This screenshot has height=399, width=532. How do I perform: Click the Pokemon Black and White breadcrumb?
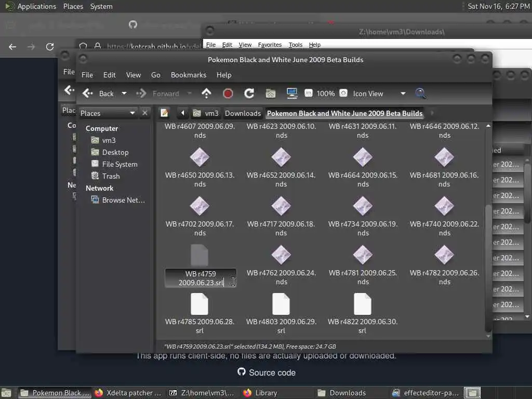(345, 113)
